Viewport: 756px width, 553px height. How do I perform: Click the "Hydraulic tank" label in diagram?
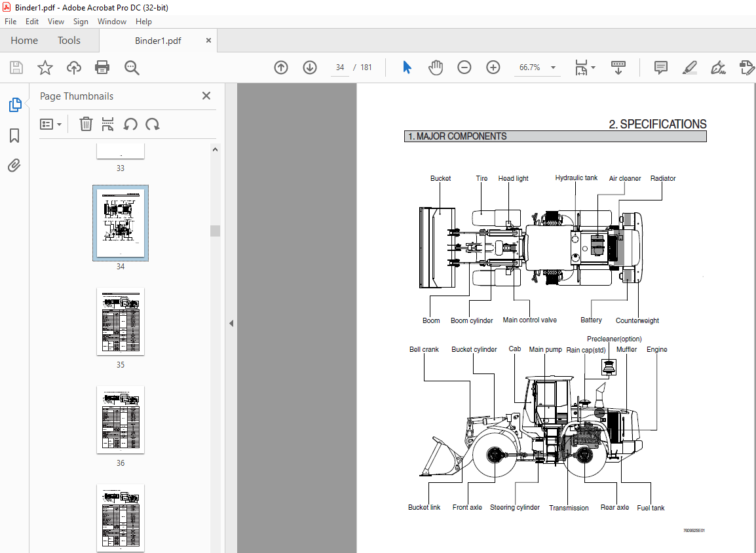click(576, 178)
